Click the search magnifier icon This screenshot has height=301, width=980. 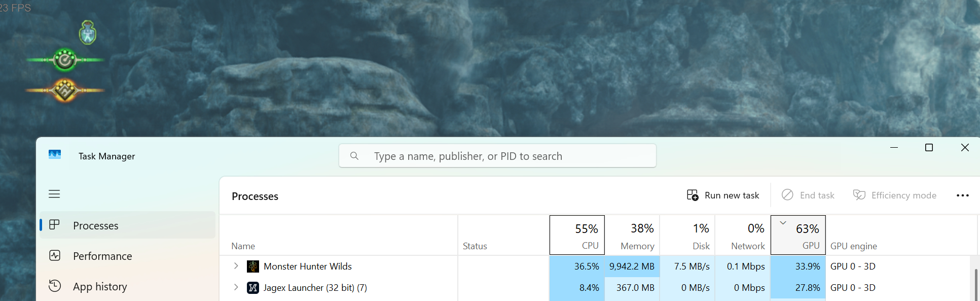(x=354, y=156)
